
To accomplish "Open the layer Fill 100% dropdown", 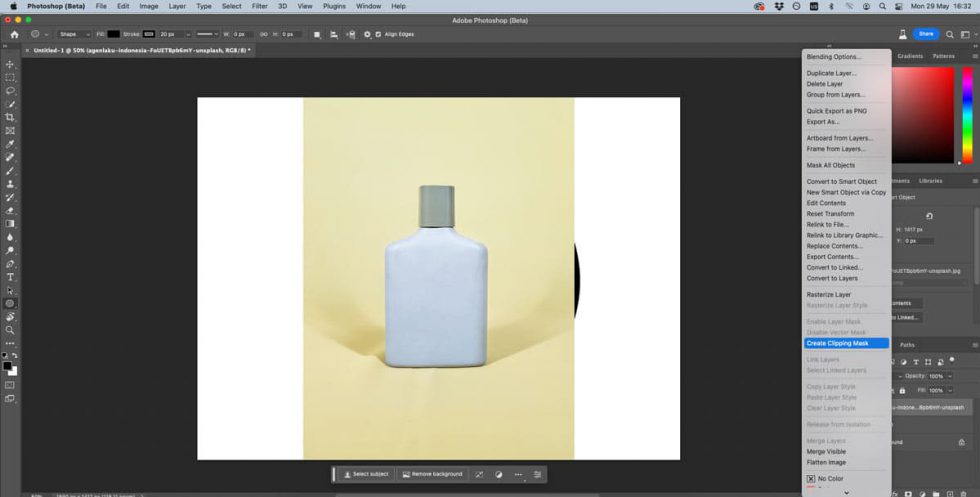I will 950,391.
